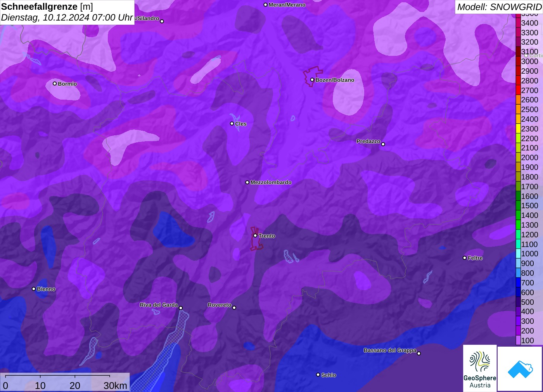Select the Feltre city marker dot
The width and height of the screenshot is (543, 392).
click(x=465, y=258)
